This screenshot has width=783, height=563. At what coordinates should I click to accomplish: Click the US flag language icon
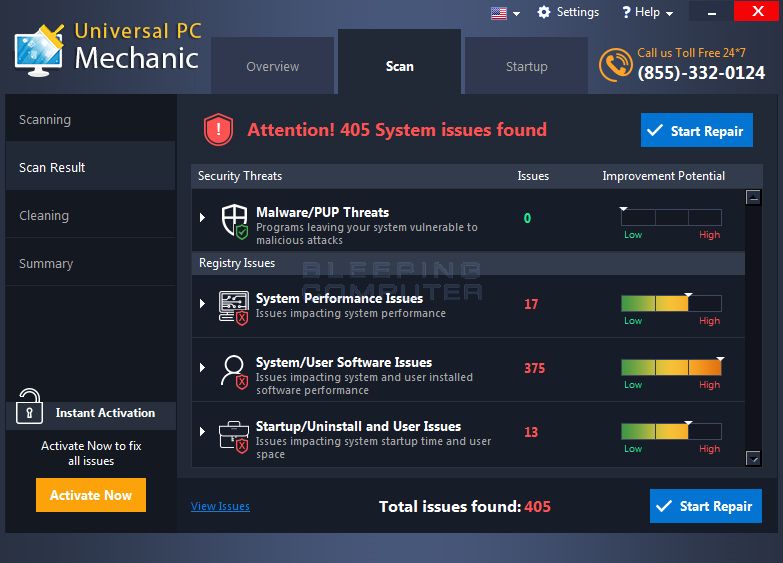[498, 13]
